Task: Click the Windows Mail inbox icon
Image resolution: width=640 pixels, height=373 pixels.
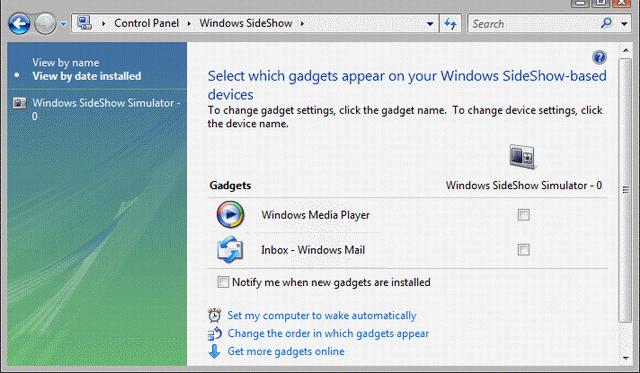Action: [230, 249]
